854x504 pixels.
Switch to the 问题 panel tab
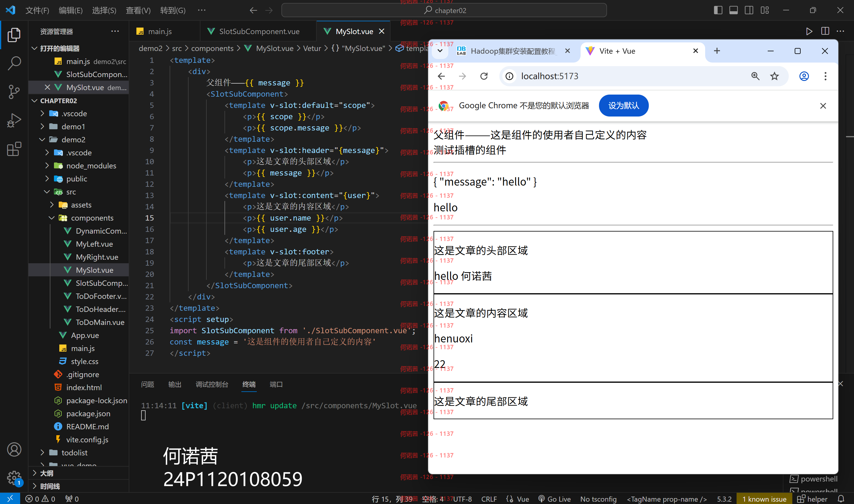coord(147,384)
